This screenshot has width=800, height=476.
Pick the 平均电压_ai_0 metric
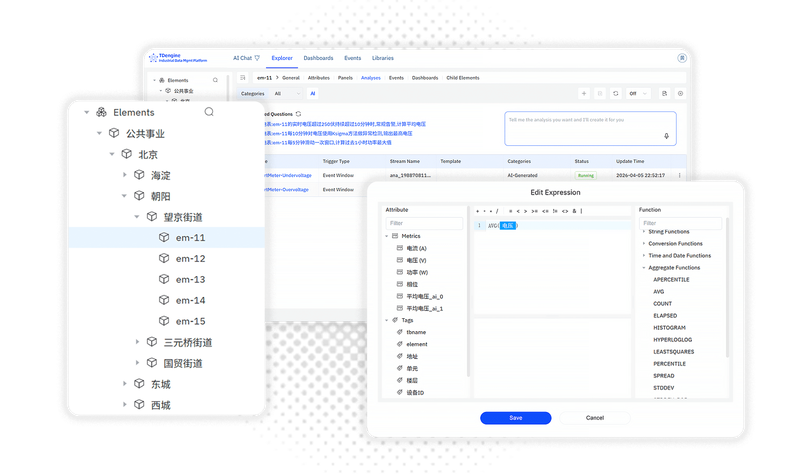pyautogui.click(x=424, y=296)
